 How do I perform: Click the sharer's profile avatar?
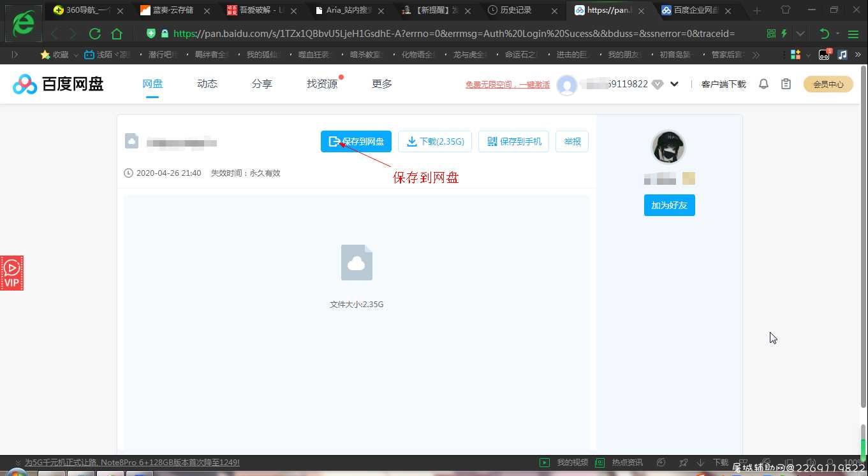(x=668, y=147)
